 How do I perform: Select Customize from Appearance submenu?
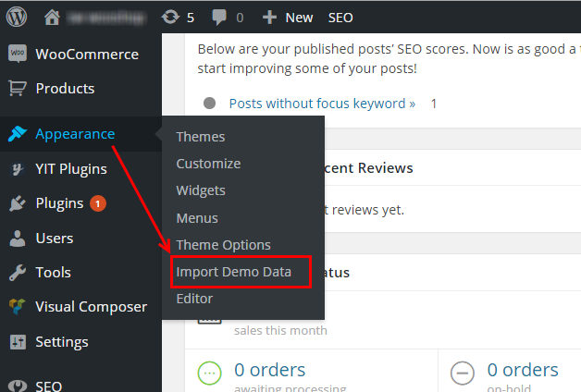(208, 164)
